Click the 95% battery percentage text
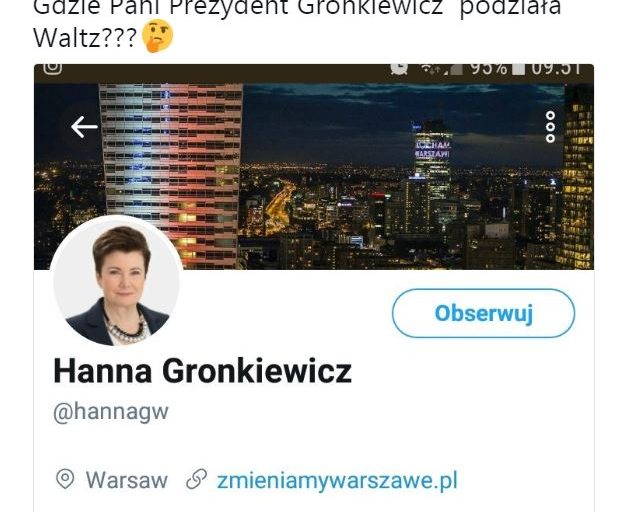Screen dimensions: 619x512 pyautogui.click(x=489, y=69)
